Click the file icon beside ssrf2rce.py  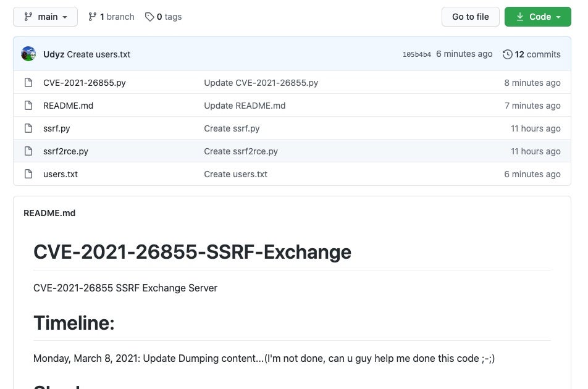[x=28, y=151]
